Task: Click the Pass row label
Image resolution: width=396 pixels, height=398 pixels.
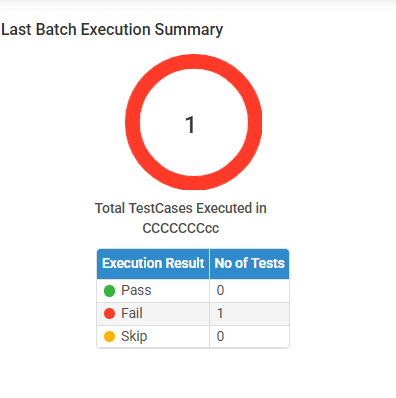Action: [x=136, y=290]
